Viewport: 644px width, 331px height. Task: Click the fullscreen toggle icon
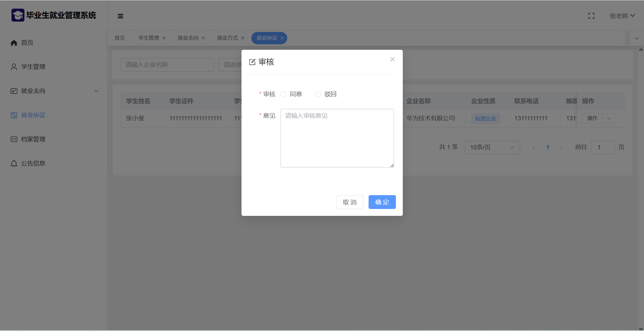(591, 16)
